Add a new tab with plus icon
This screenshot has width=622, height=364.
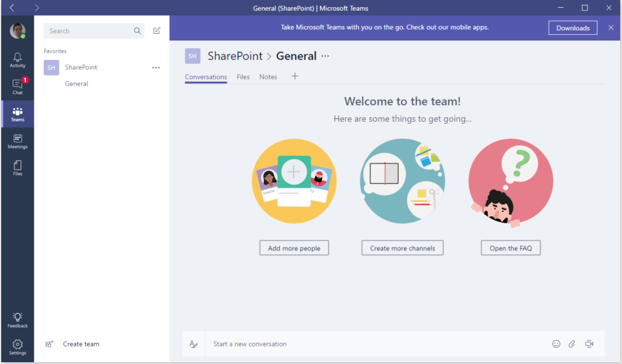(x=295, y=77)
